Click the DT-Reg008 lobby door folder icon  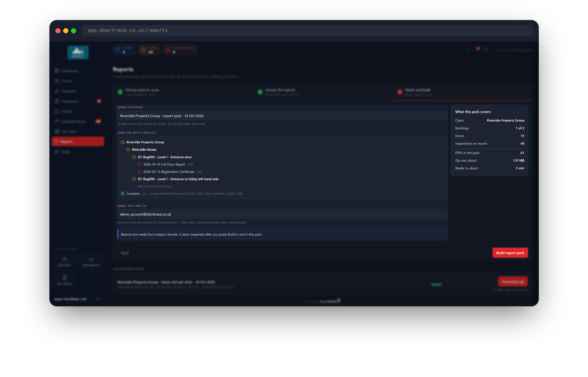coord(134,179)
